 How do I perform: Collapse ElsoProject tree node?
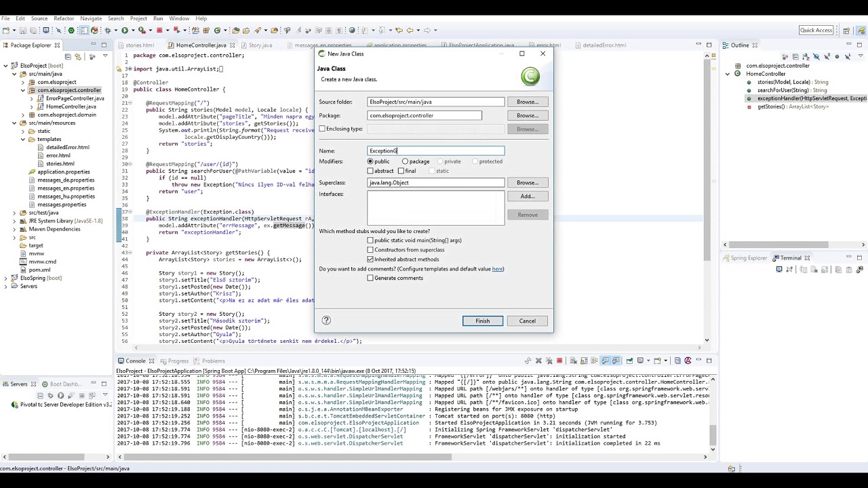(5, 66)
